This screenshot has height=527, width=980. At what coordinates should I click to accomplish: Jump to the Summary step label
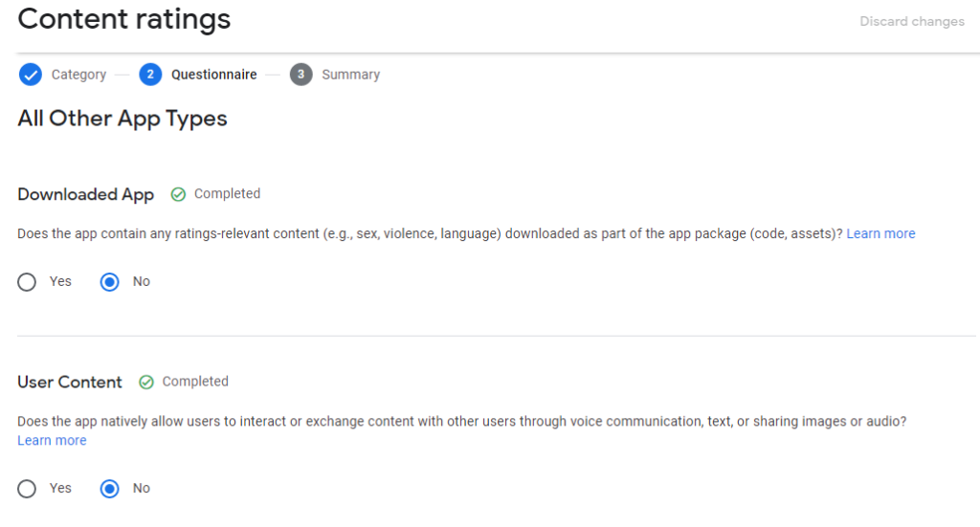[350, 75]
